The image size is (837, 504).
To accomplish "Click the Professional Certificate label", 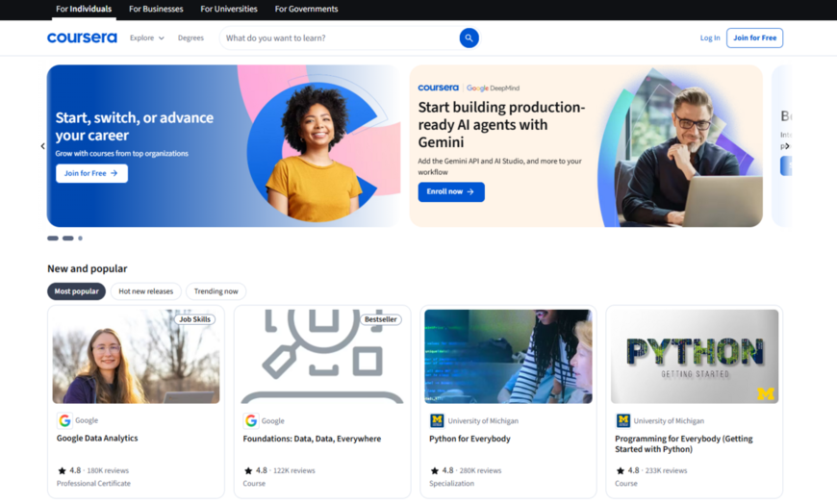I will (x=93, y=483).
